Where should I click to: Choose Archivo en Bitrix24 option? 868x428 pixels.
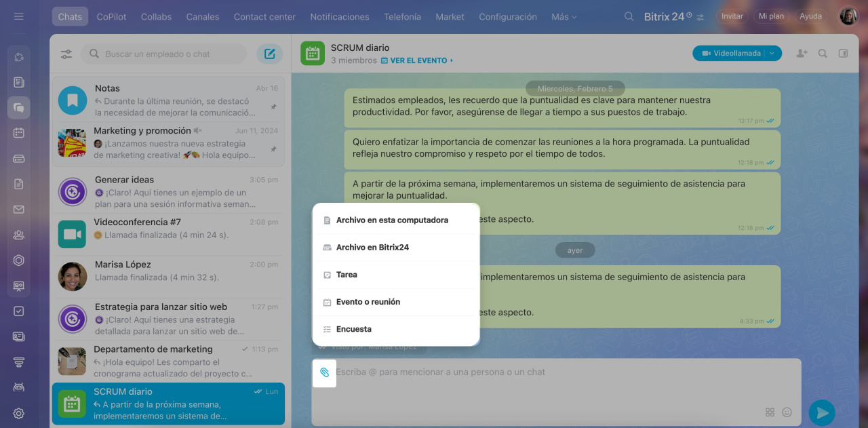pos(396,248)
